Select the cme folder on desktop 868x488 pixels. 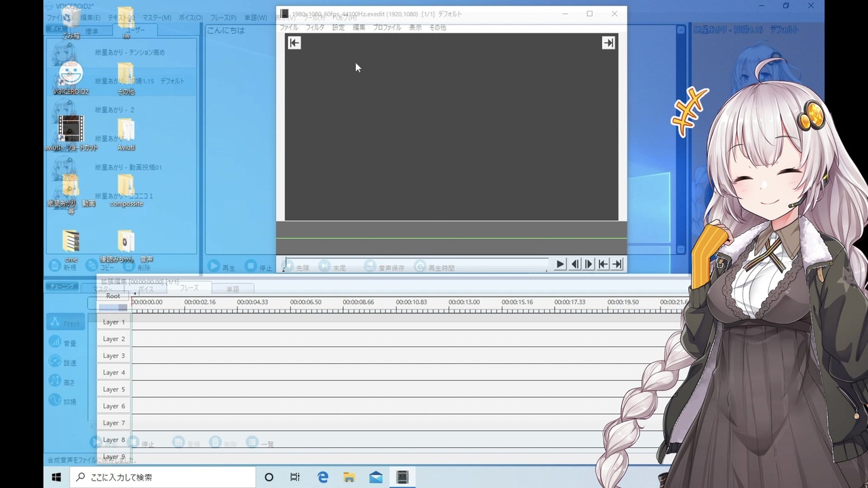[71, 245]
